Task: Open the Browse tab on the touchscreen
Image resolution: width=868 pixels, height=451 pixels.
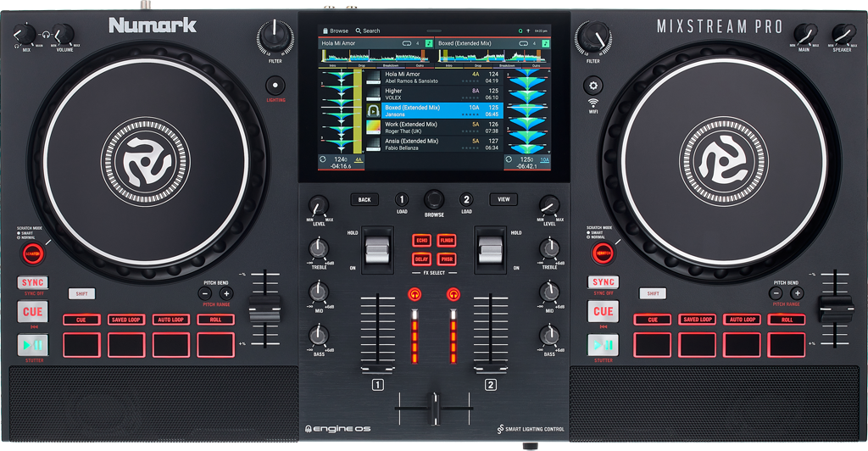Action: (x=334, y=31)
